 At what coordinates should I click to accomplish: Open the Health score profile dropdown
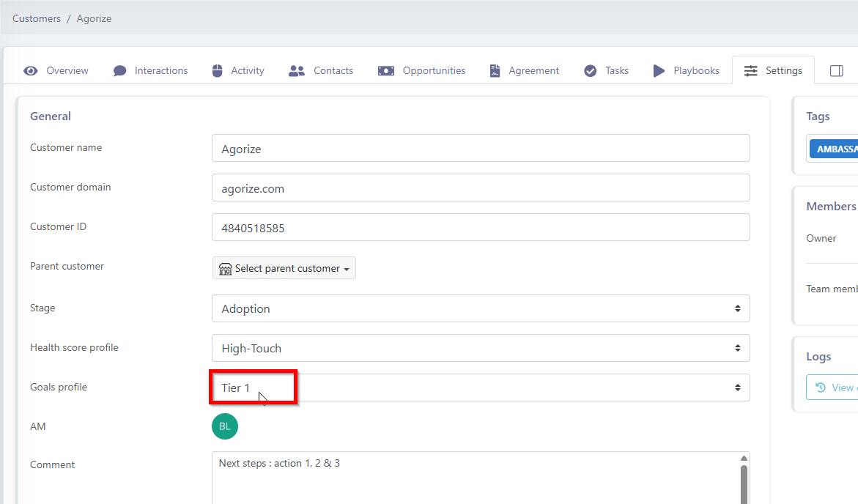pos(481,348)
